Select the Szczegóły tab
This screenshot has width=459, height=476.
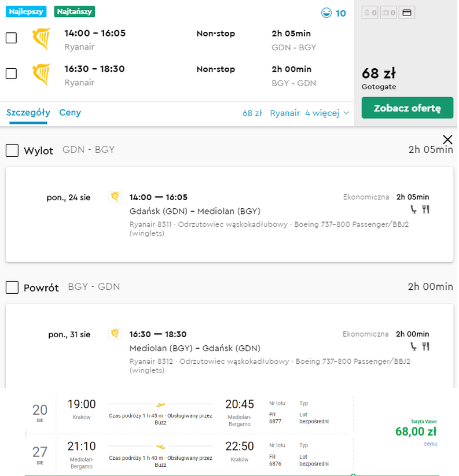pos(28,113)
